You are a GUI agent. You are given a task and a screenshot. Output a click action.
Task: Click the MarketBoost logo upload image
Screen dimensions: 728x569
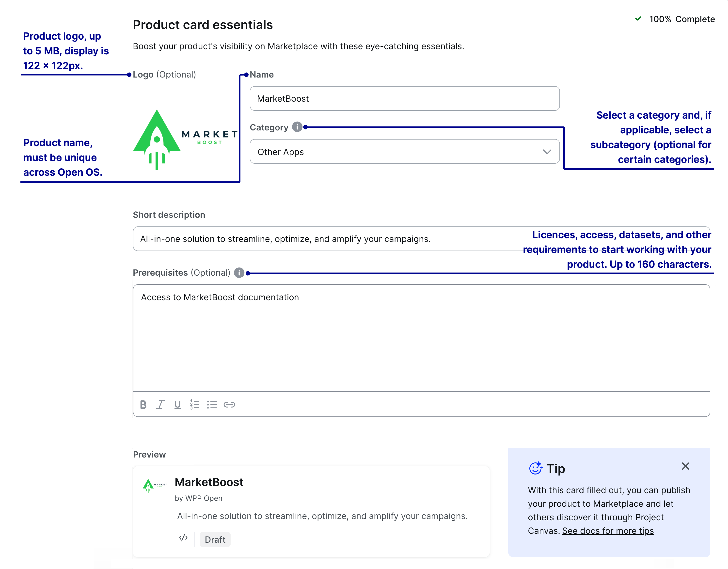tap(185, 139)
